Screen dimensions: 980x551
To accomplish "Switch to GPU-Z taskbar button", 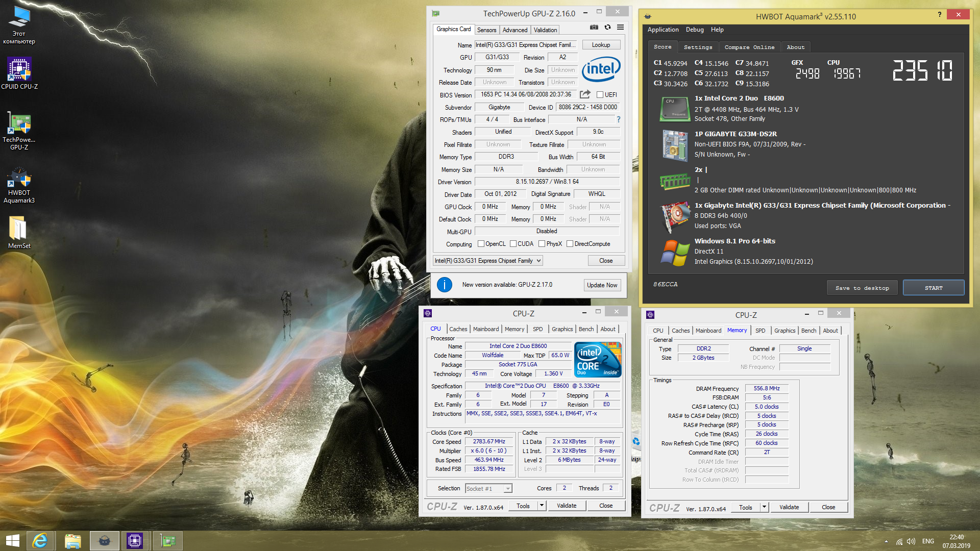I will point(168,541).
